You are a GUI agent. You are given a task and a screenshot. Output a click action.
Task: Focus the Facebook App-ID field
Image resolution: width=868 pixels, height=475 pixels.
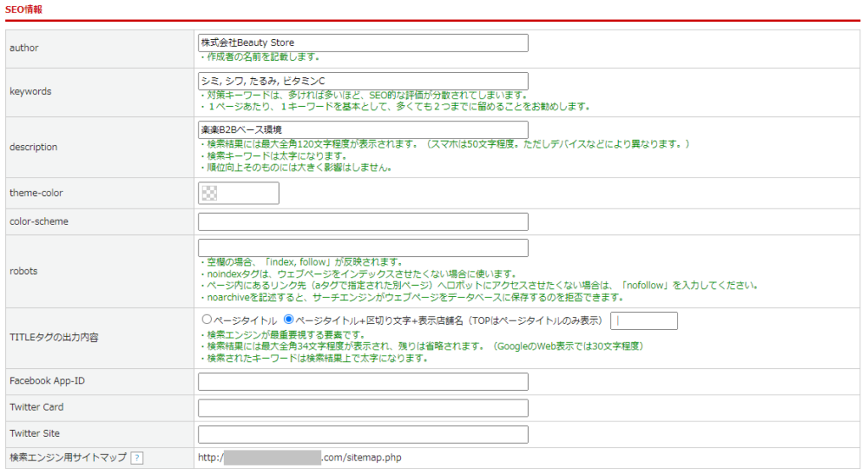tap(363, 382)
